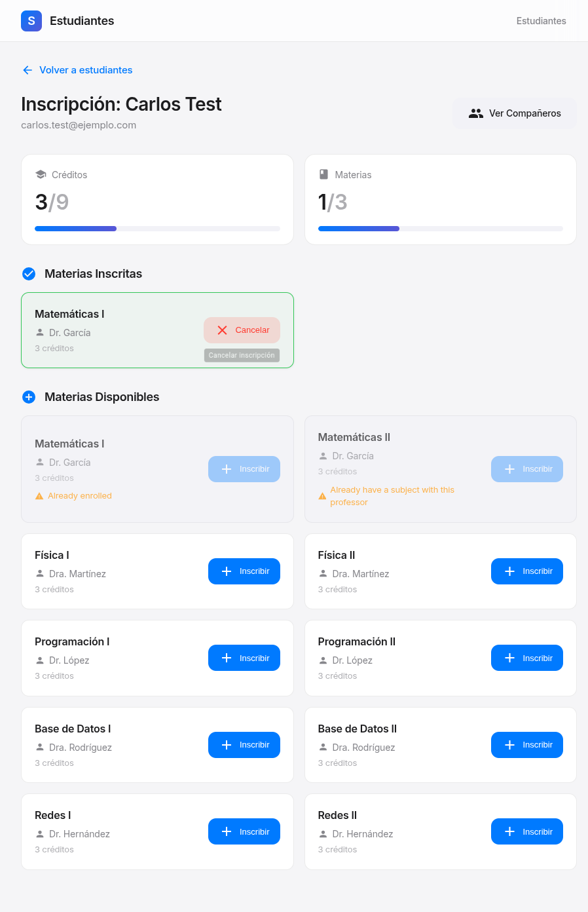Click the plus circle by Materias Disponibles
588x912 pixels.
pyautogui.click(x=29, y=397)
